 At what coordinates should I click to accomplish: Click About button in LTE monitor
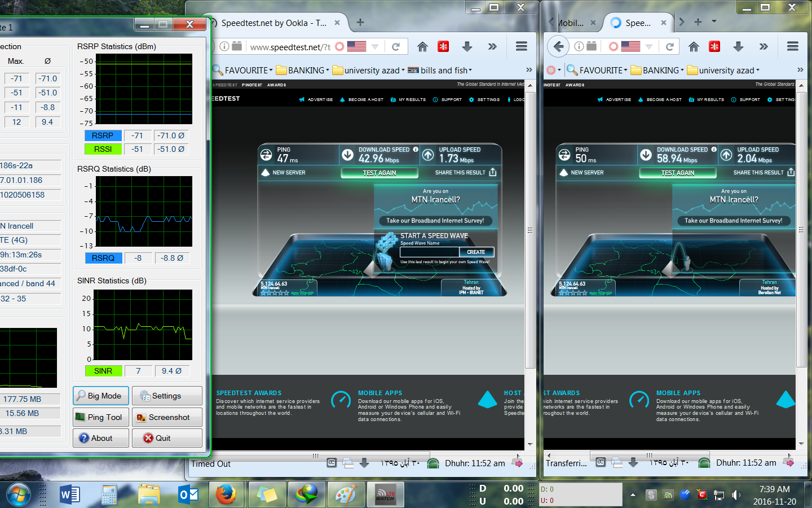point(101,438)
